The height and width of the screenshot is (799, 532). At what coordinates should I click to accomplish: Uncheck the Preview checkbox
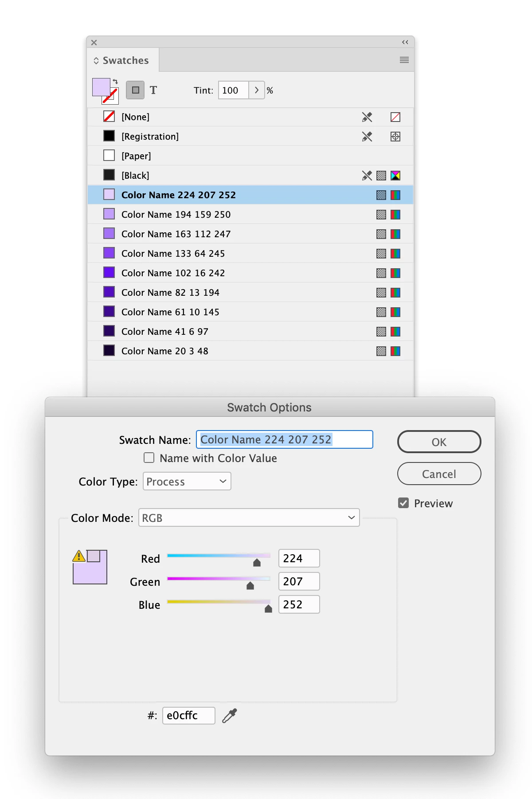point(403,503)
